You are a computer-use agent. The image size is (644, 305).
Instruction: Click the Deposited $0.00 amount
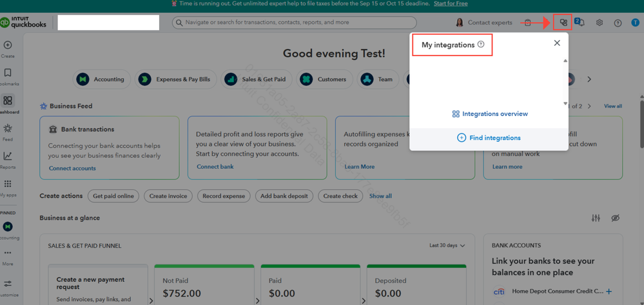pyautogui.click(x=389, y=293)
